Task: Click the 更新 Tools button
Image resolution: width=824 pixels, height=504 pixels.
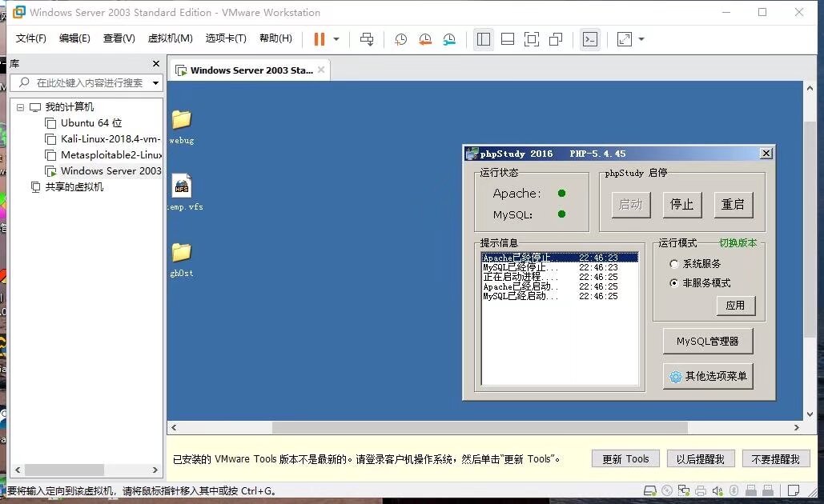Action: [625, 459]
